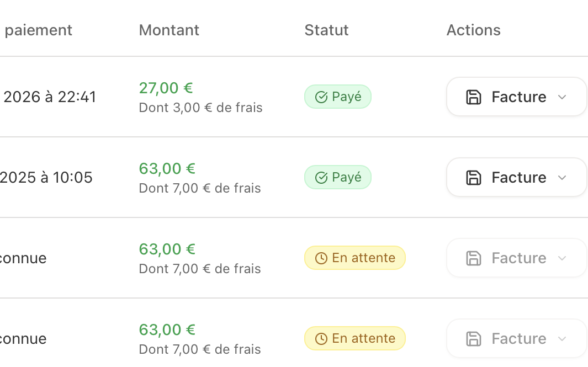
Task: Click disabled save icon in first En attente row
Action: coord(474,258)
